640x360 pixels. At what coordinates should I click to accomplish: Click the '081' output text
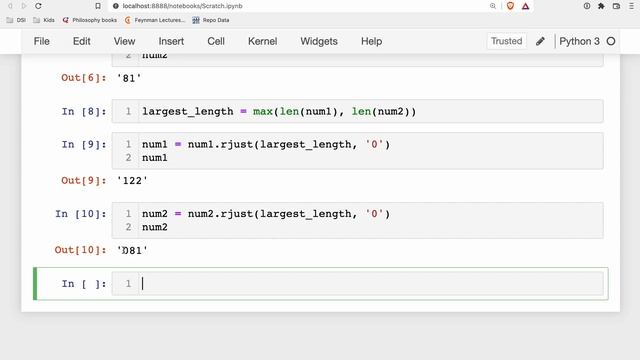coord(132,250)
